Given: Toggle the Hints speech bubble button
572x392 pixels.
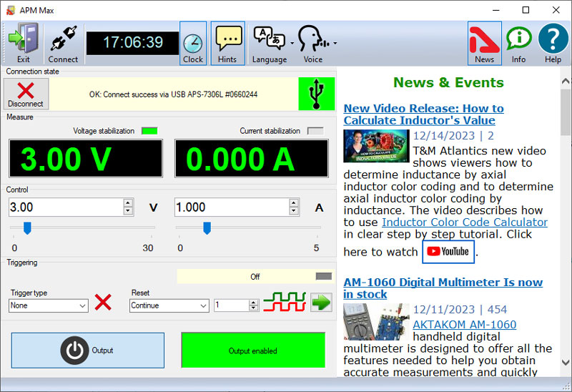Looking at the screenshot, I should pyautogui.click(x=228, y=44).
